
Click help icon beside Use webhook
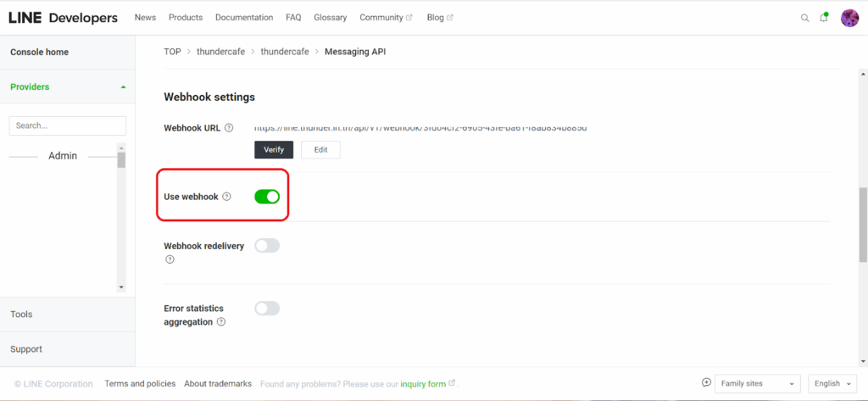tap(226, 197)
